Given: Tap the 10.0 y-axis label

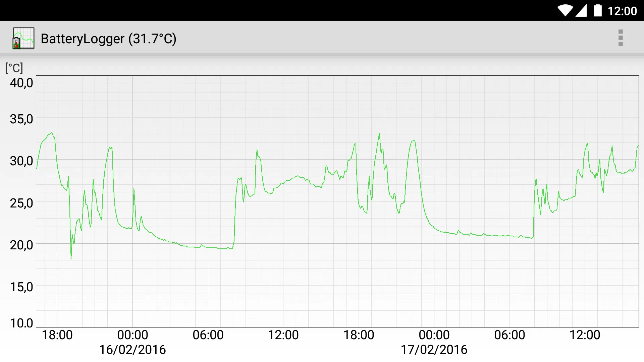Looking at the screenshot, I should 21,323.
